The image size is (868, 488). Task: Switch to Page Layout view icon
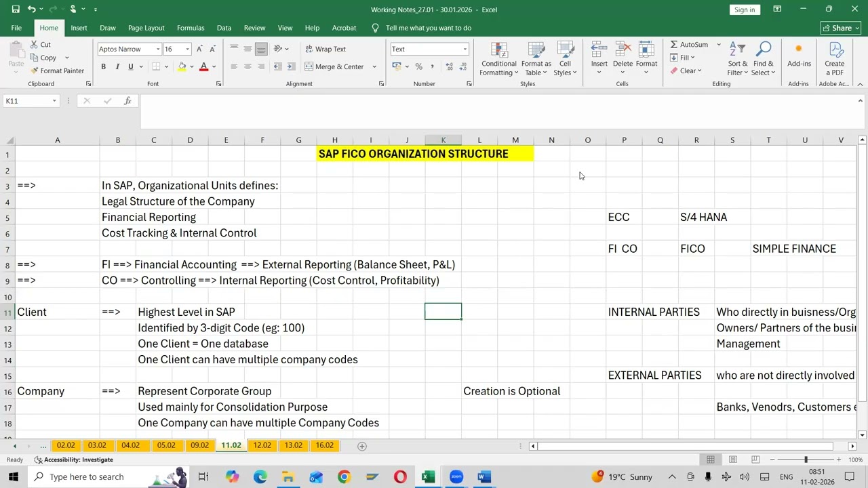pyautogui.click(x=733, y=460)
